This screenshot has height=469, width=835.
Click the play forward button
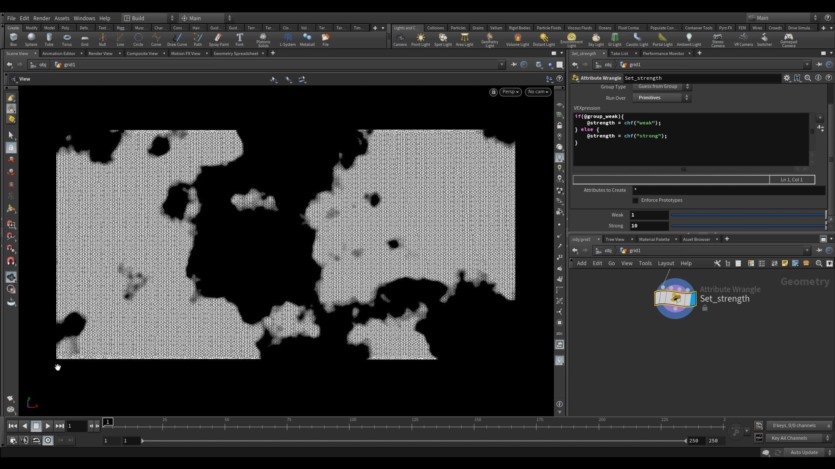click(x=48, y=426)
